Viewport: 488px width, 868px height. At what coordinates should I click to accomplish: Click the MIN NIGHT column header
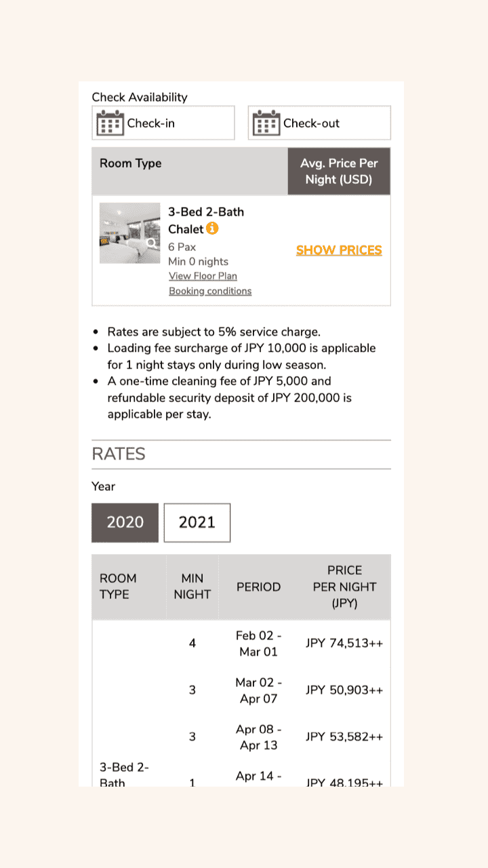[x=192, y=587]
